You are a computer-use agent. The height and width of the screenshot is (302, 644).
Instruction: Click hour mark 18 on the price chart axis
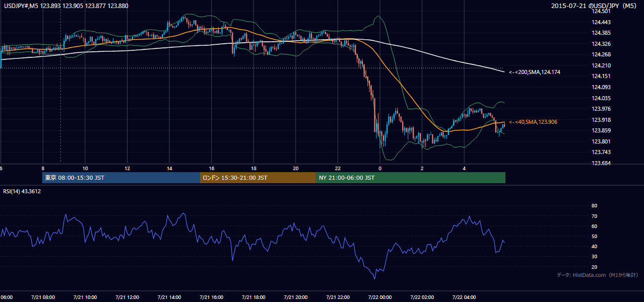click(x=253, y=169)
